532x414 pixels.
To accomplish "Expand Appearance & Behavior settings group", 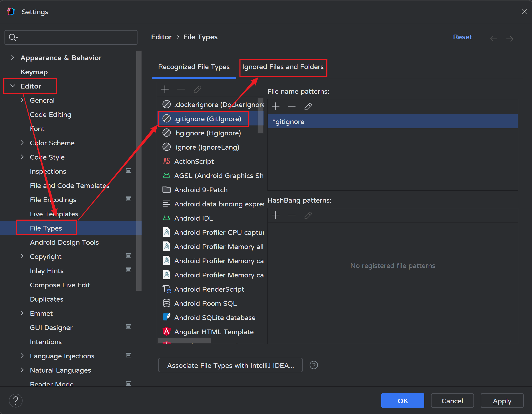I will 13,58.
